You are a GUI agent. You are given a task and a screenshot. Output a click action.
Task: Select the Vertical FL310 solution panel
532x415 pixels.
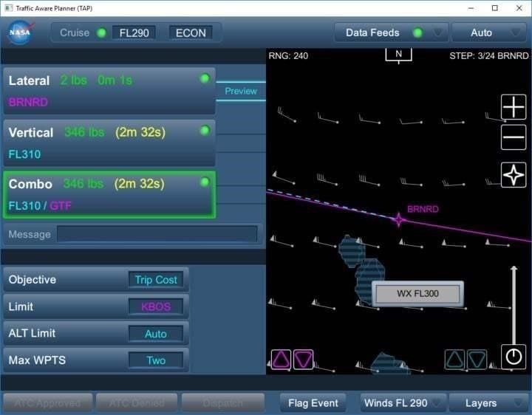[109, 143]
